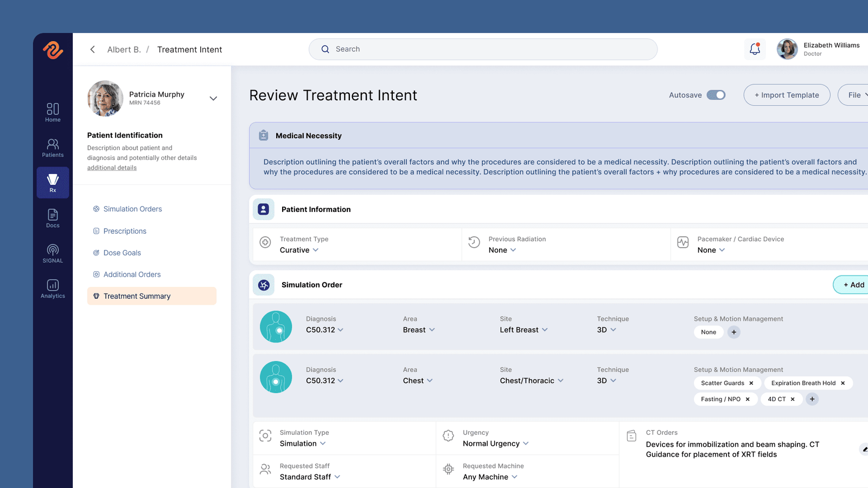
Task: Open the Normal Urgency dropdown
Action: (496, 444)
